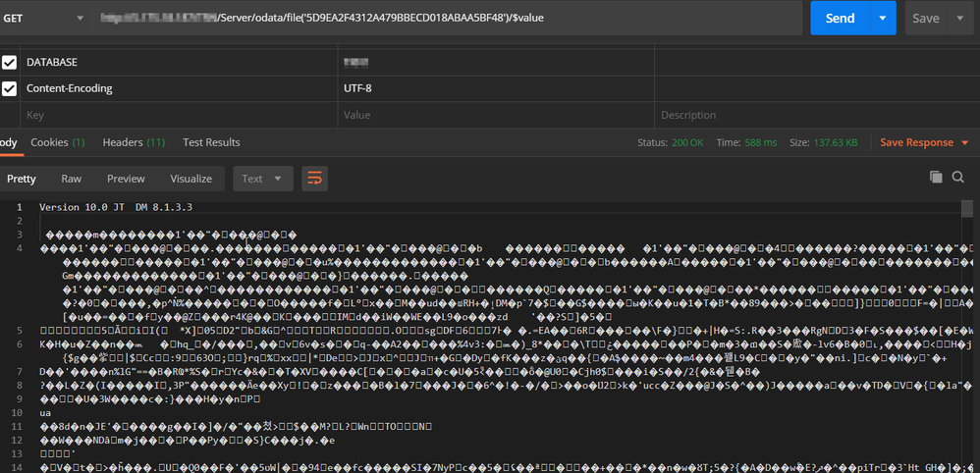980x473 pixels.
Task: Open the Headers (11) tab
Action: click(x=134, y=142)
